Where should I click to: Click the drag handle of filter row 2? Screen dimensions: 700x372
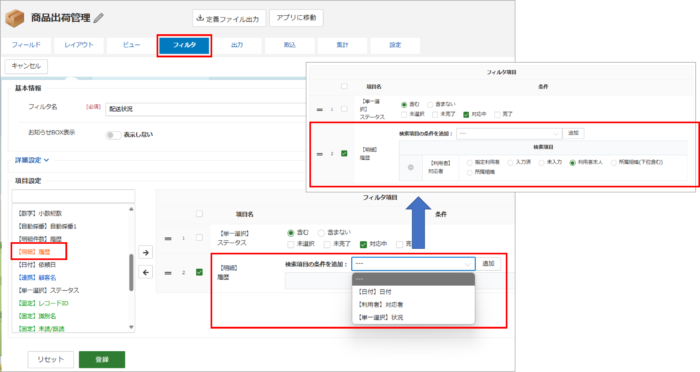pyautogui.click(x=168, y=272)
